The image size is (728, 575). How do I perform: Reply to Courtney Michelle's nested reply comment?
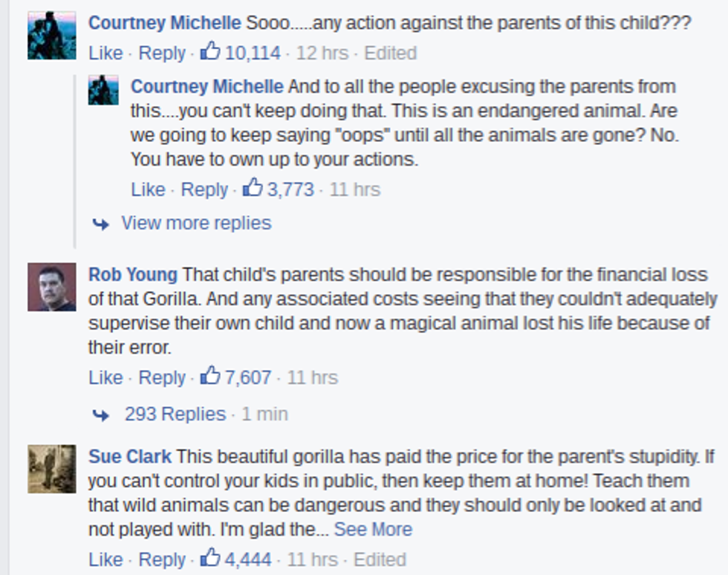[x=204, y=189]
